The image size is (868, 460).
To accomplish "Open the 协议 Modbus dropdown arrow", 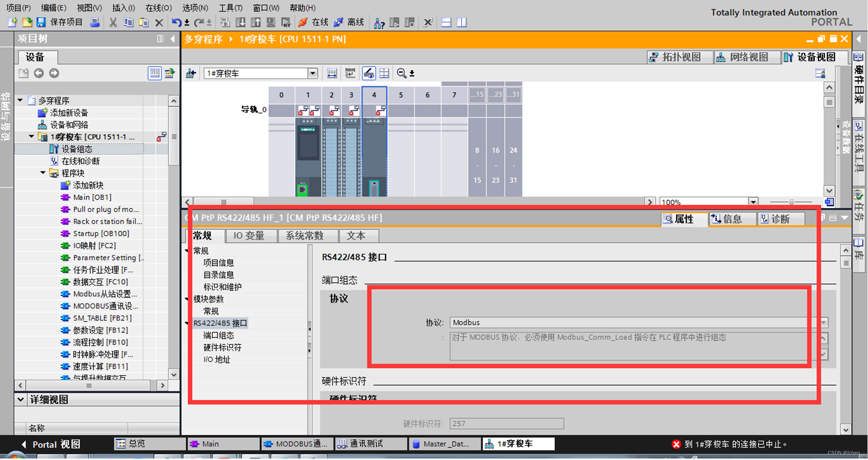I will [824, 322].
